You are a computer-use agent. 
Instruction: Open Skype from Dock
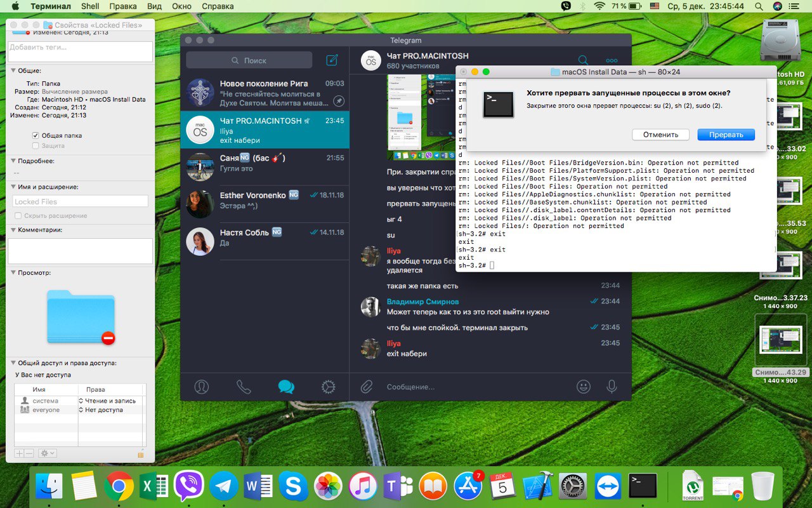pos(293,486)
